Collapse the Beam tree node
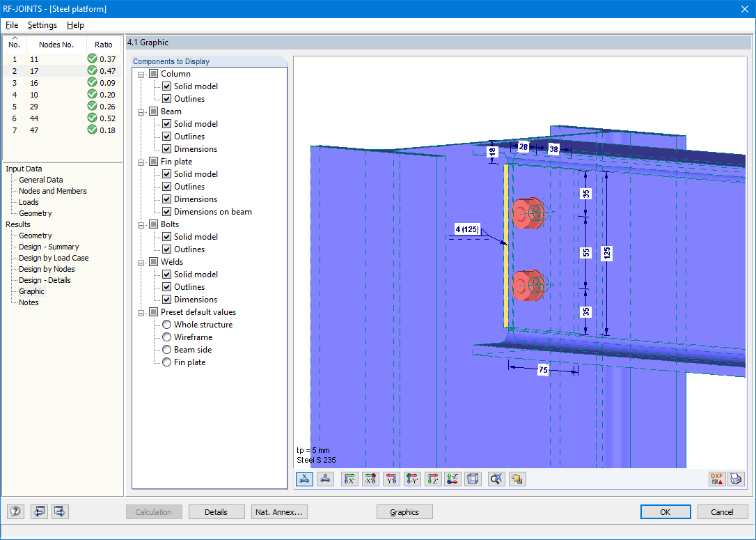The image size is (756, 540). pos(141,112)
